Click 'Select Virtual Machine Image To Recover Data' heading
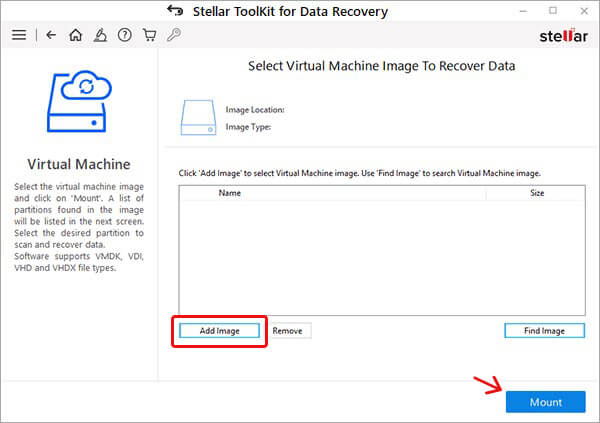The image size is (600, 423). pos(382,66)
